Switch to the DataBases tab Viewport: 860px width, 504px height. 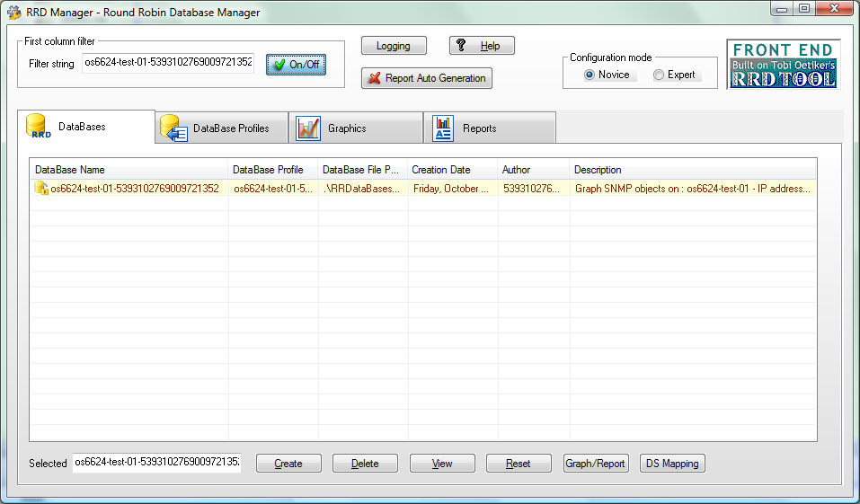tap(86, 127)
